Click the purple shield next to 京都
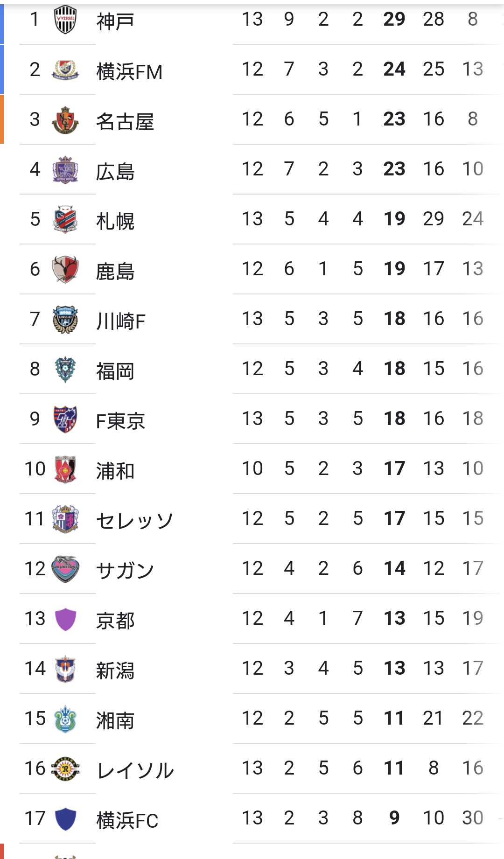Image resolution: width=504 pixels, height=859 pixels. coord(65,619)
